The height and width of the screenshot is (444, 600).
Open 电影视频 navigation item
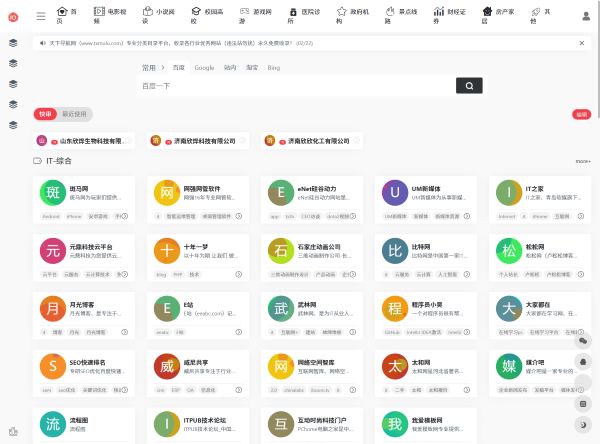tap(110, 16)
